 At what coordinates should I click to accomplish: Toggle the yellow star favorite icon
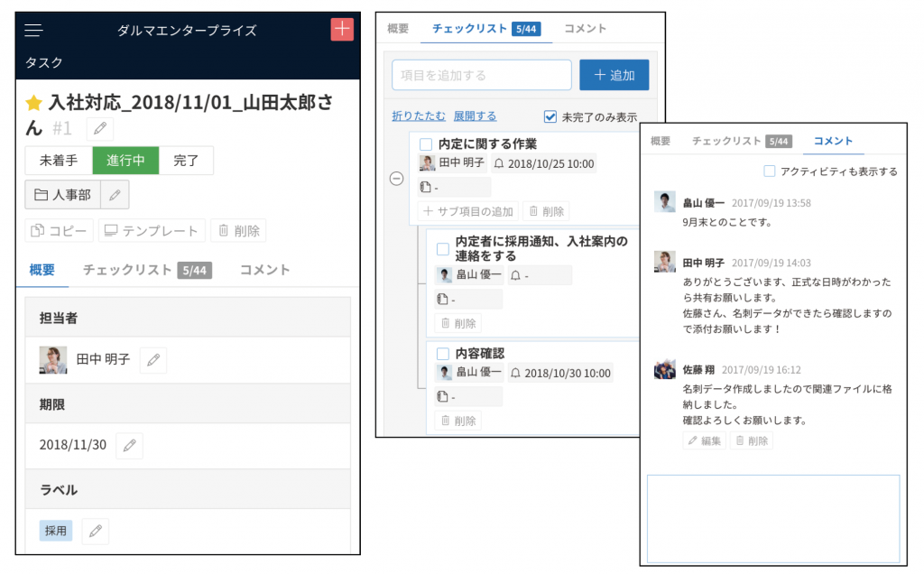(34, 102)
